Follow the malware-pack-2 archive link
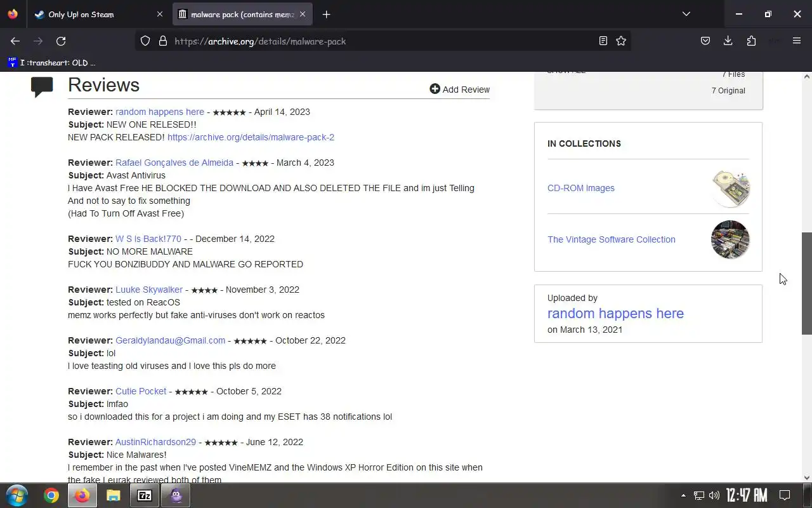The width and height of the screenshot is (812, 508). (251, 137)
